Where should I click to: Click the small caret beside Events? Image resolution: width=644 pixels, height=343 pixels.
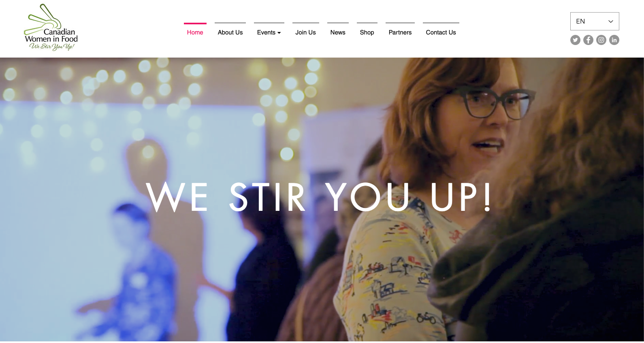(x=279, y=33)
